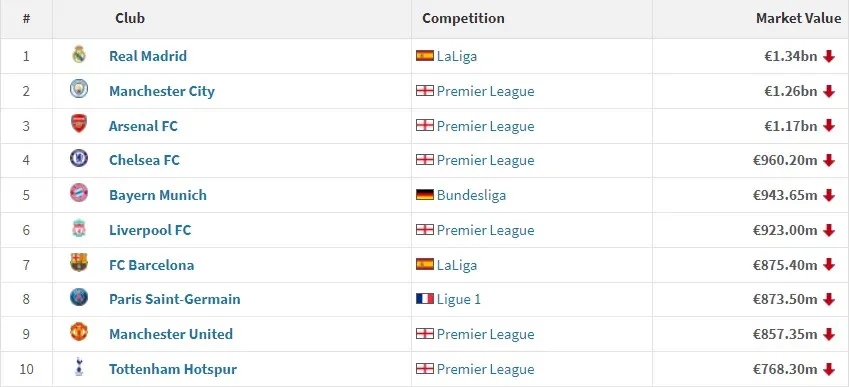Open the Bundesliga competition link
Image resolution: width=849 pixels, height=387 pixels.
(472, 195)
